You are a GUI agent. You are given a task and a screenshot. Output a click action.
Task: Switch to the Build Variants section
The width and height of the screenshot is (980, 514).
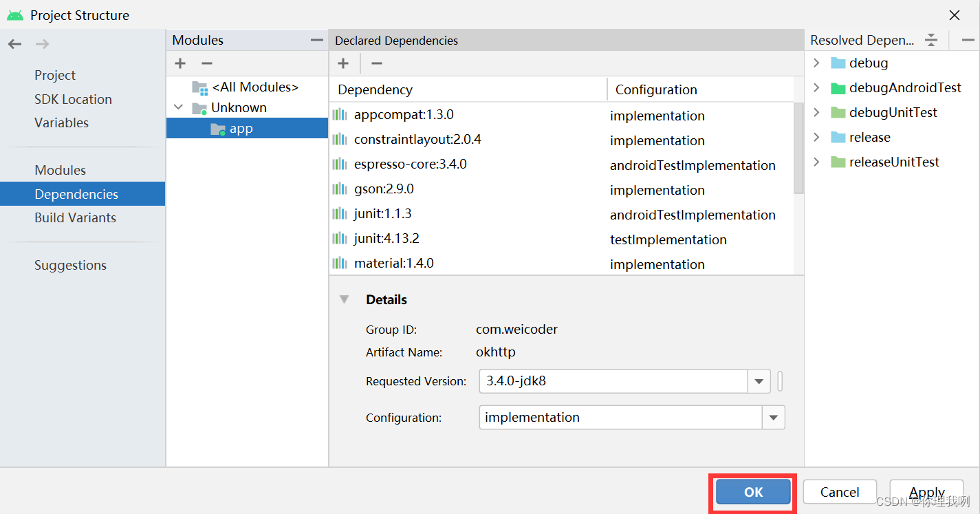(x=75, y=217)
